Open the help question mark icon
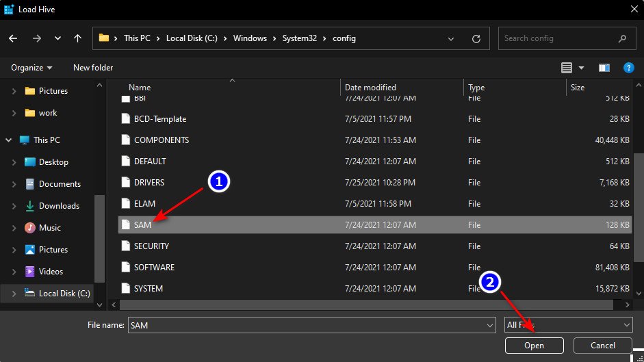This screenshot has width=644, height=362. coord(628,68)
